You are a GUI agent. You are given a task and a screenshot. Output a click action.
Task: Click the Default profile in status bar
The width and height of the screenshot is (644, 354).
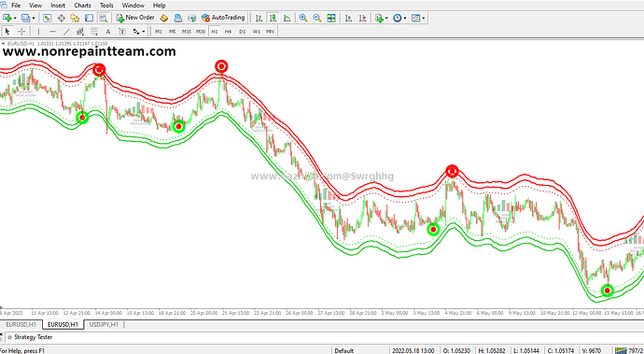pyautogui.click(x=343, y=350)
